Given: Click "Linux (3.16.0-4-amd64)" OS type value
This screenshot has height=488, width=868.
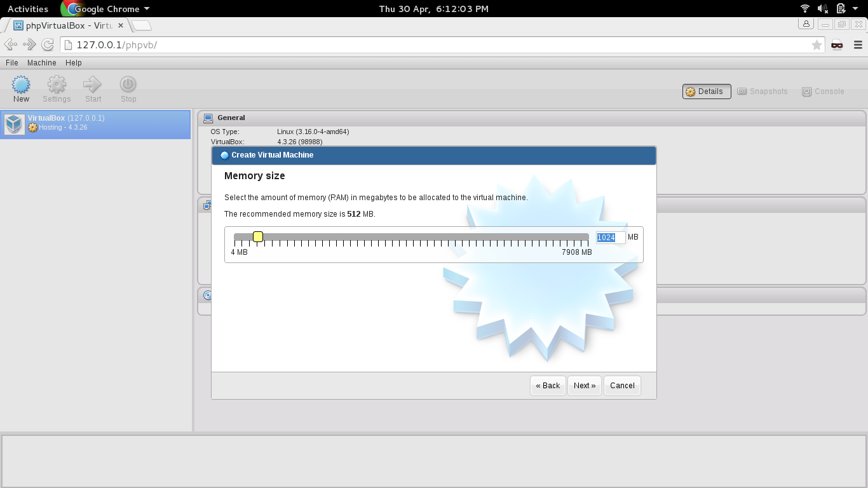Looking at the screenshot, I should (313, 132).
